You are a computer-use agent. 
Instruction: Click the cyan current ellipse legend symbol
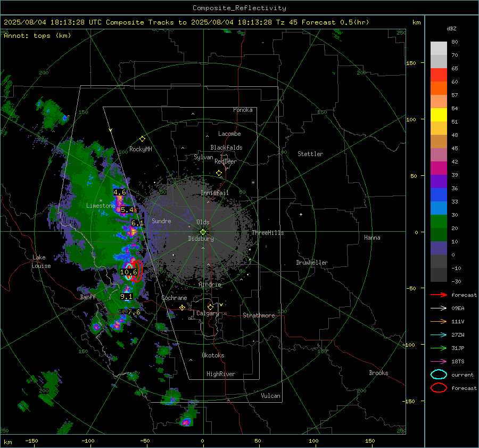coord(439,374)
